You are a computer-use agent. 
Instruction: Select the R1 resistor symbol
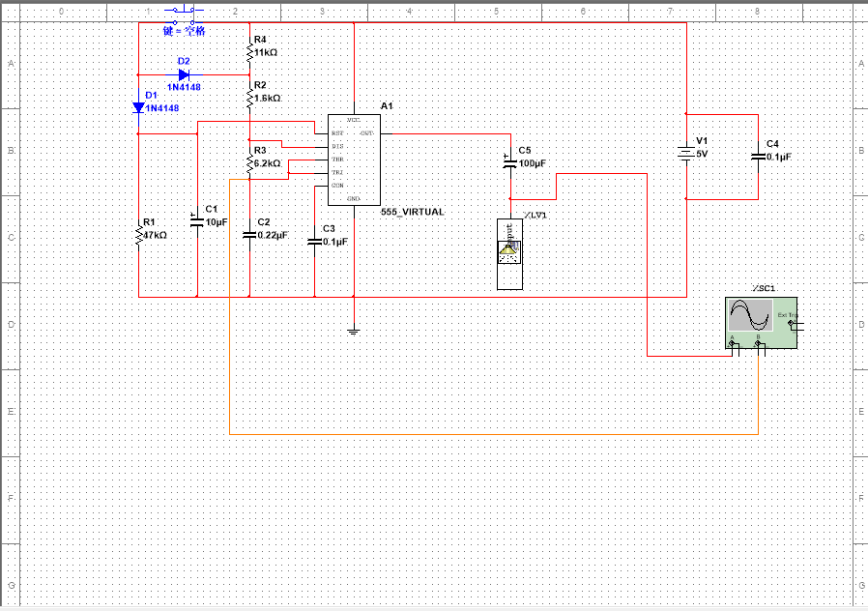tap(138, 235)
